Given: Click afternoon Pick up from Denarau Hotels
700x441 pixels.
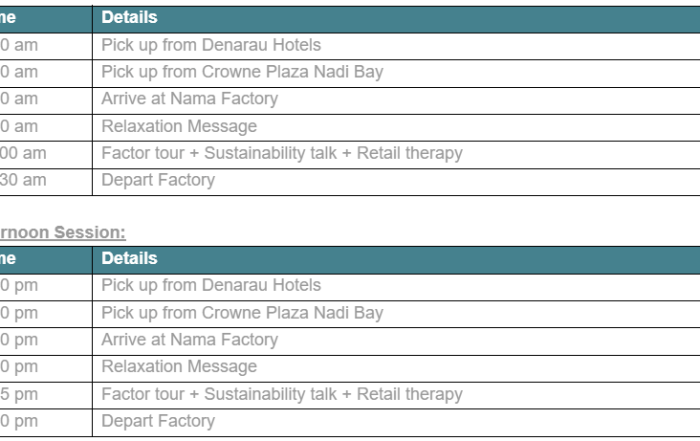Looking at the screenshot, I should coord(211,286).
